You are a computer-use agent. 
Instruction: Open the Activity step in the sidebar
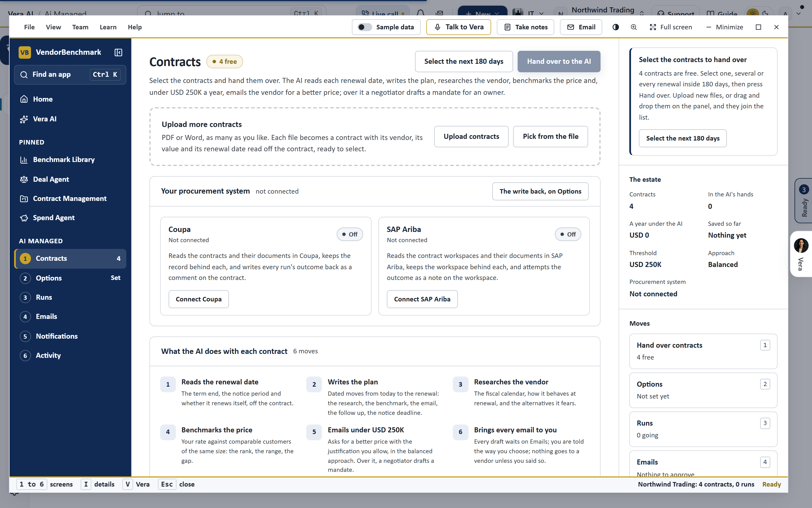point(70,356)
